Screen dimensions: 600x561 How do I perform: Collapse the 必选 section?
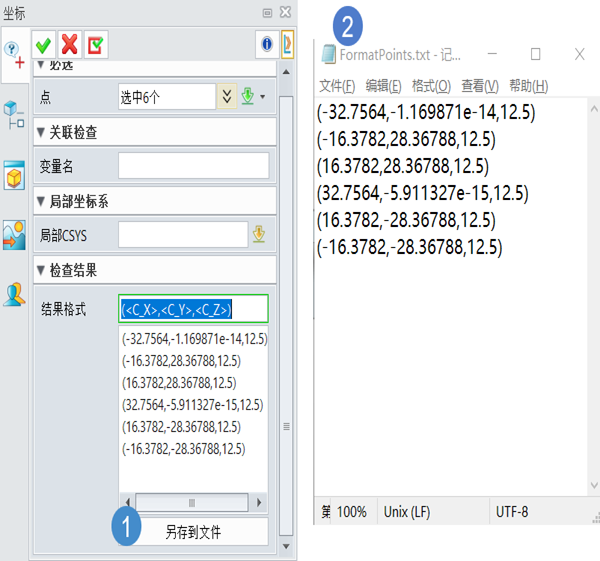click(40, 64)
